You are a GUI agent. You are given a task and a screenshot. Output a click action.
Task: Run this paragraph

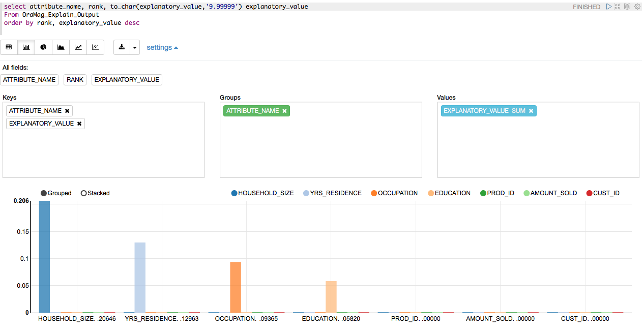pyautogui.click(x=609, y=7)
